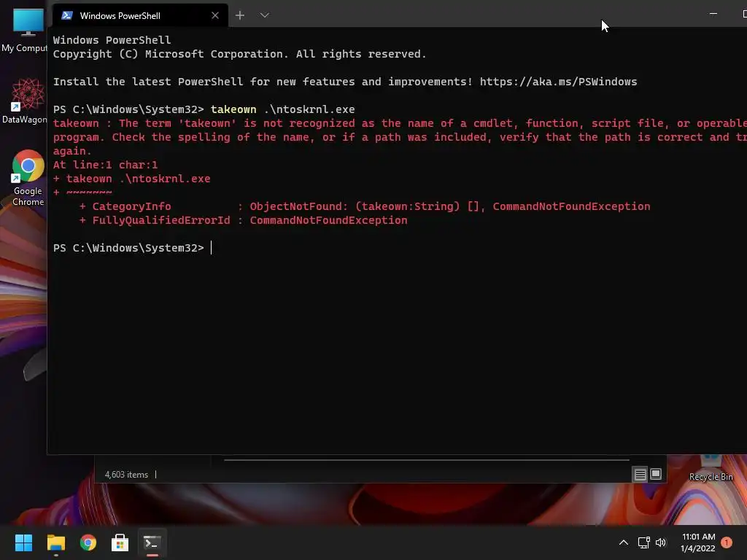Click the '4,603 items' status text
The height and width of the screenshot is (560, 747).
click(x=126, y=475)
